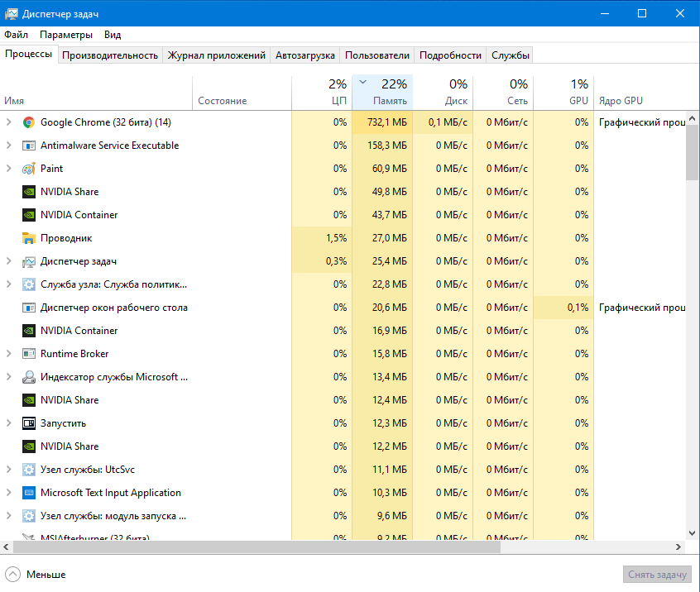The width and height of the screenshot is (700, 592).
Task: Click the Меньше collapse arrow icon
Action: [x=12, y=574]
